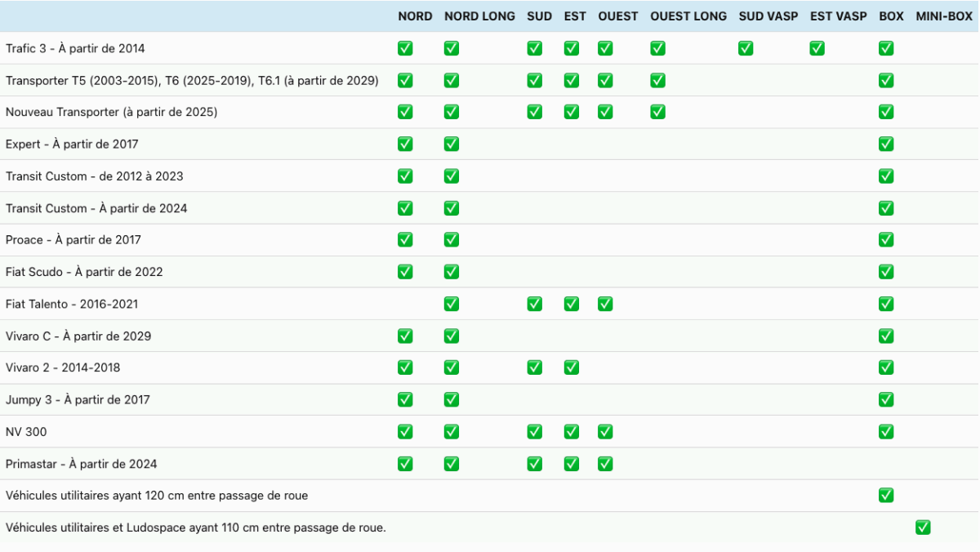Click Fiat Talento check mark under OUEST
This screenshot has width=980, height=552.
605,304
